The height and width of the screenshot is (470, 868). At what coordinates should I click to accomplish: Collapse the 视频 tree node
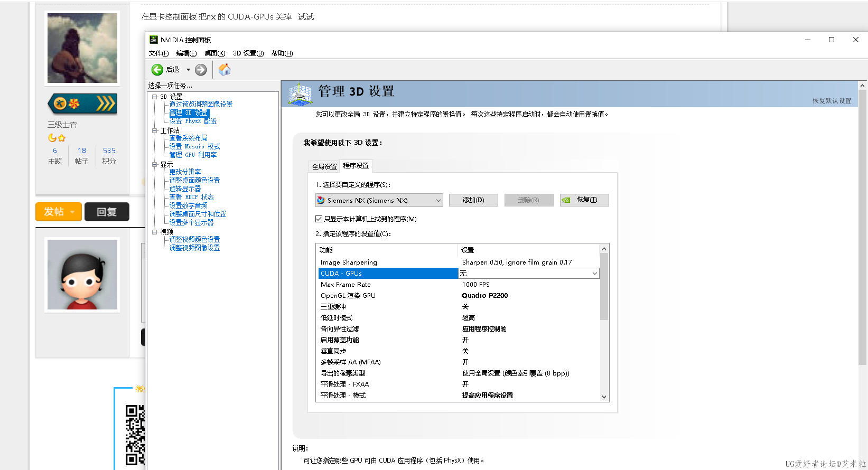(155, 232)
